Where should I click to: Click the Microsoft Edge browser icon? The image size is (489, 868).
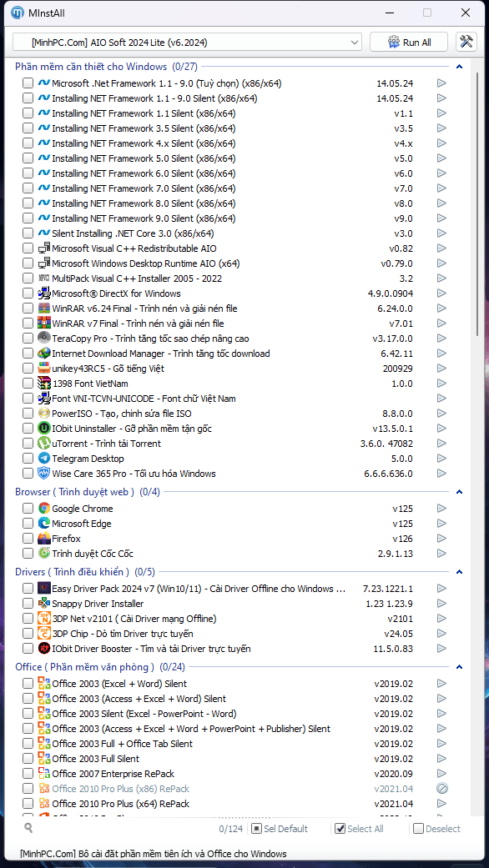coord(44,523)
